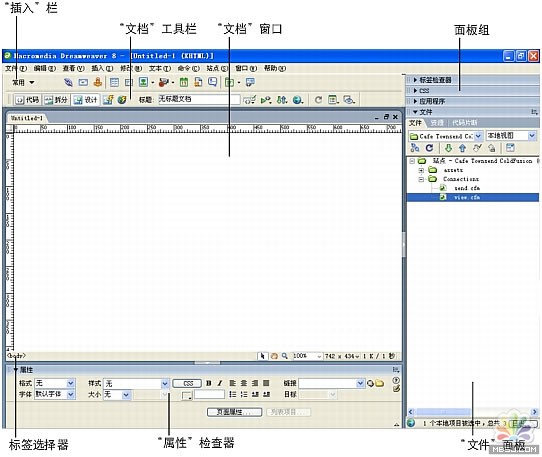Image resolution: width=542 pixels, height=457 pixels.
Task: Click the Preview in Browser globe icon
Action: pyautogui.click(x=297, y=100)
